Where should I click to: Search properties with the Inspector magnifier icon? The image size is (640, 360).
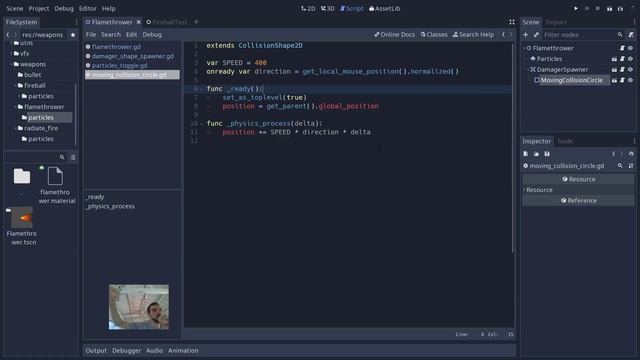pyautogui.click(x=620, y=166)
